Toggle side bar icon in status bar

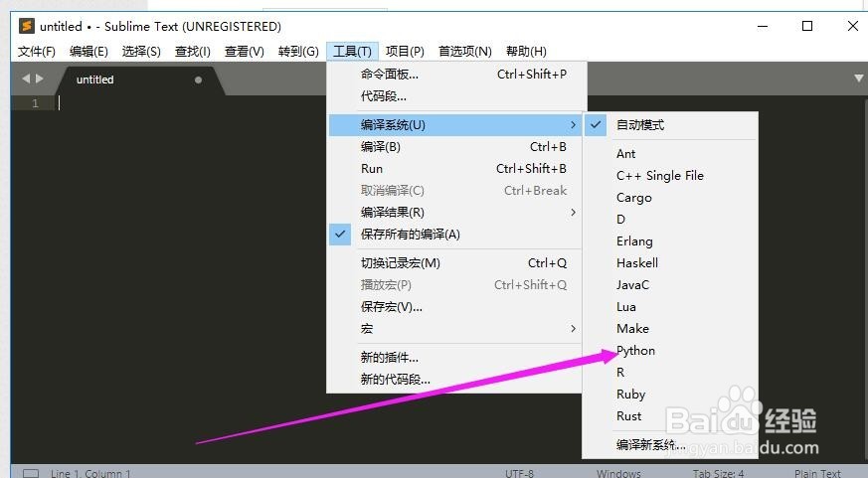(x=31, y=474)
